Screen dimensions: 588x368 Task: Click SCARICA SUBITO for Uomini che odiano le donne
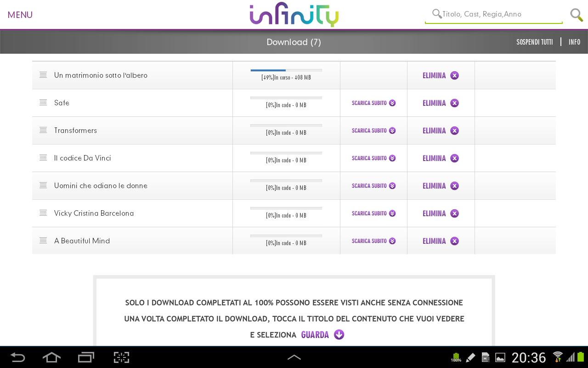pyautogui.click(x=369, y=185)
